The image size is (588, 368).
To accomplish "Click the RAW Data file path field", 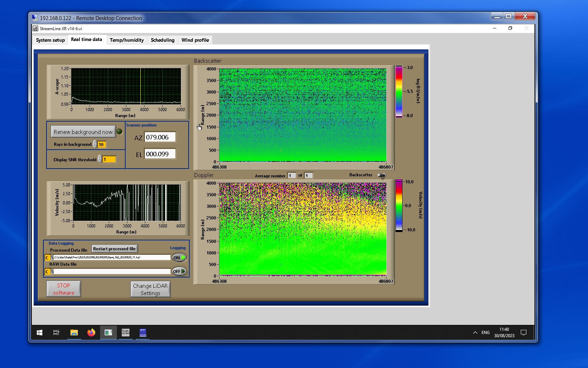I will 112,272.
